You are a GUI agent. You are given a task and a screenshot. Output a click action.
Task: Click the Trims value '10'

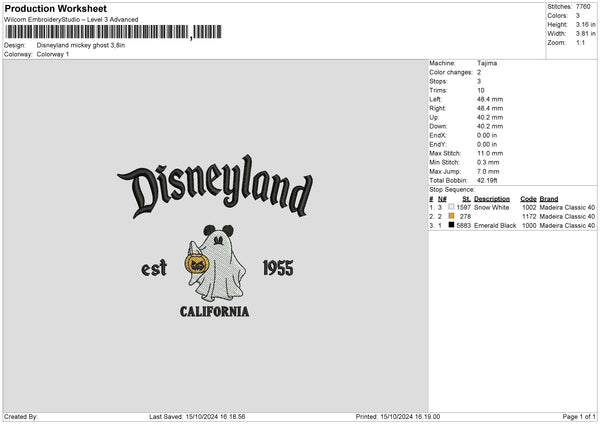[x=481, y=90]
